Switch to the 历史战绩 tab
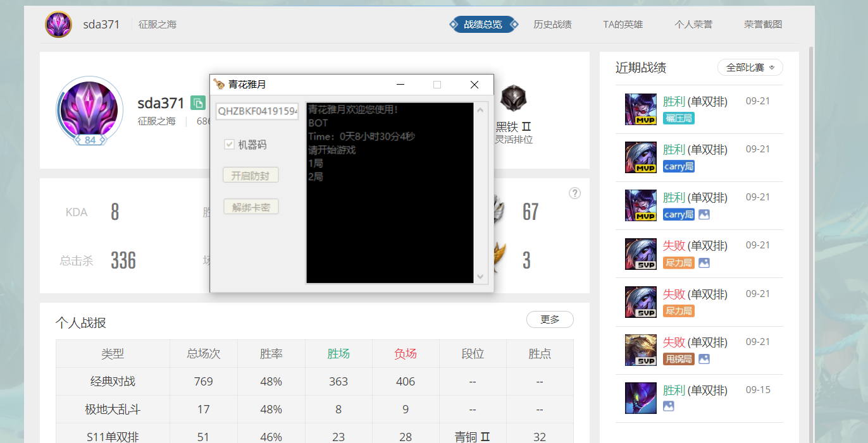 (x=552, y=23)
